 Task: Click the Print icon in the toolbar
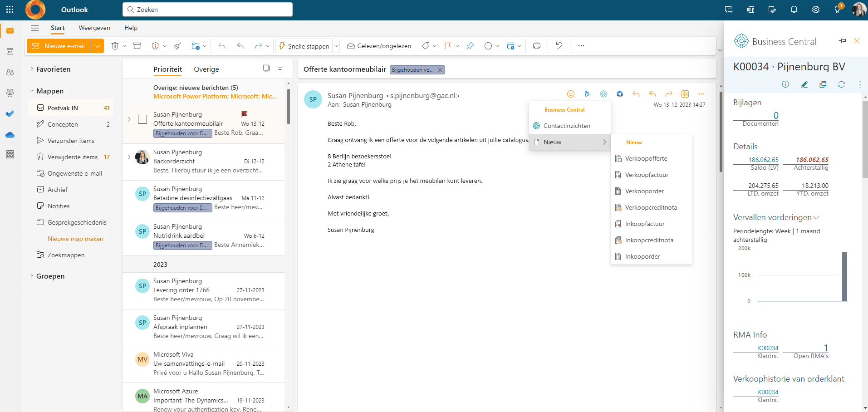tap(537, 46)
